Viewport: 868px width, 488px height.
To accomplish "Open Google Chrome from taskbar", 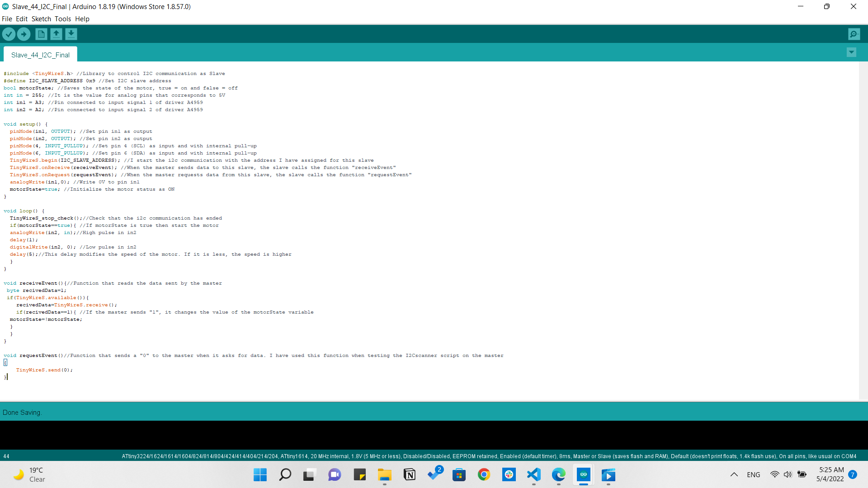I will tap(484, 474).
